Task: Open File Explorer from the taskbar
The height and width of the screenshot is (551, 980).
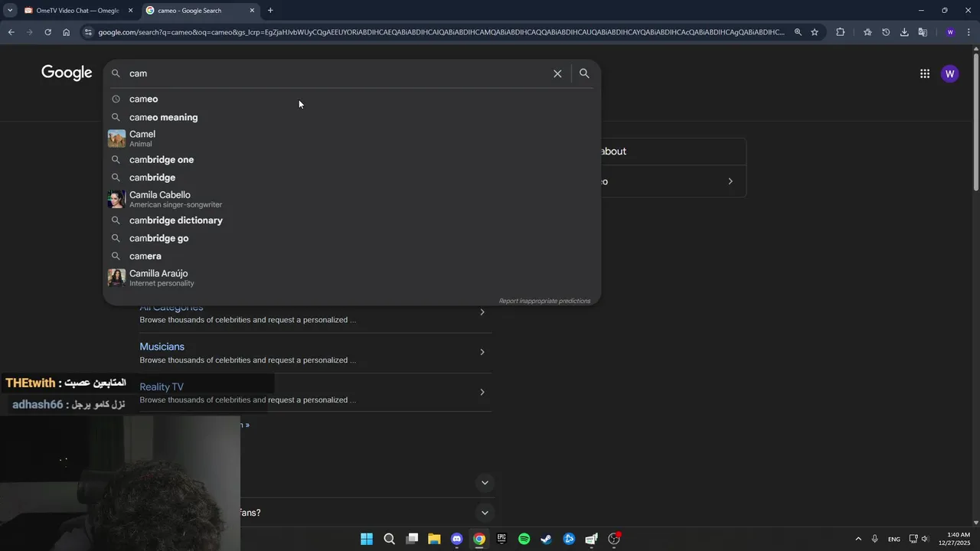Action: (x=434, y=539)
